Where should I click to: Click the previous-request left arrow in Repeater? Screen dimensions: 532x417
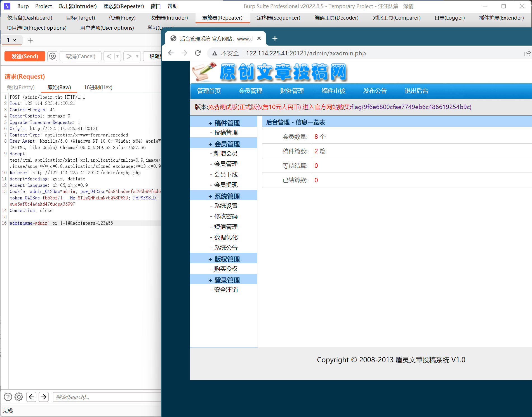point(109,56)
